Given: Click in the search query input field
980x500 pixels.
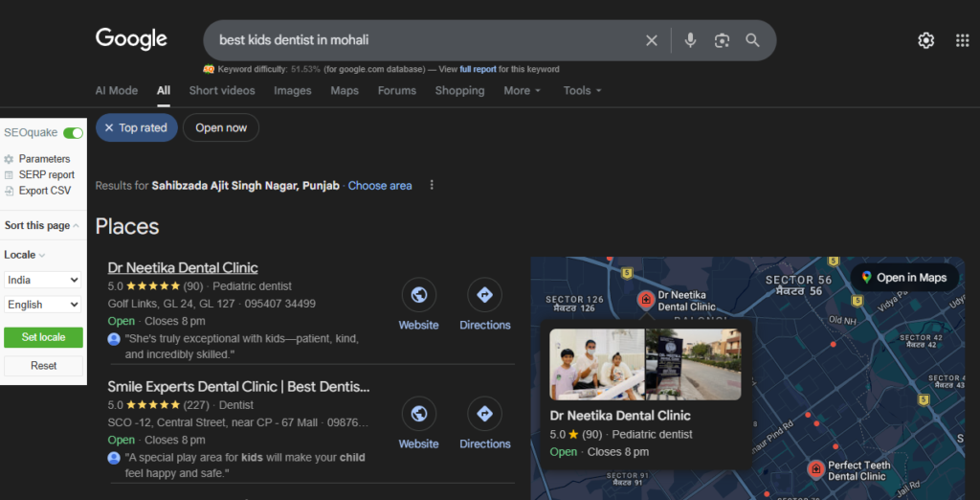Looking at the screenshot, I should pos(425,40).
